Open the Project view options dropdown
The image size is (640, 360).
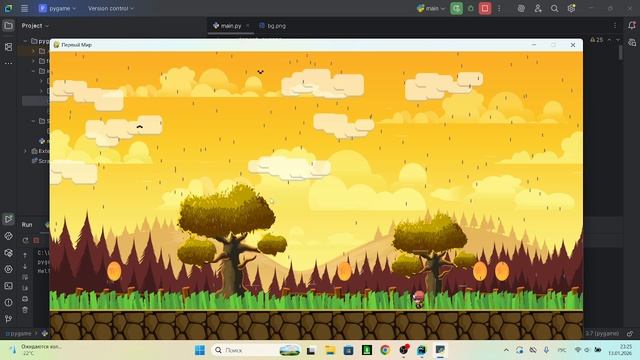tap(35, 26)
